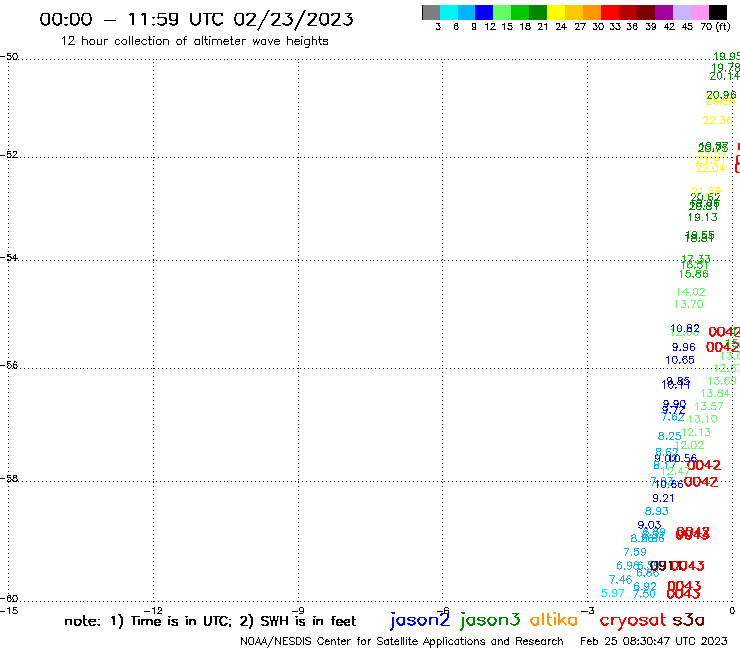Click the jason3 satellite legend label

[x=490, y=621]
